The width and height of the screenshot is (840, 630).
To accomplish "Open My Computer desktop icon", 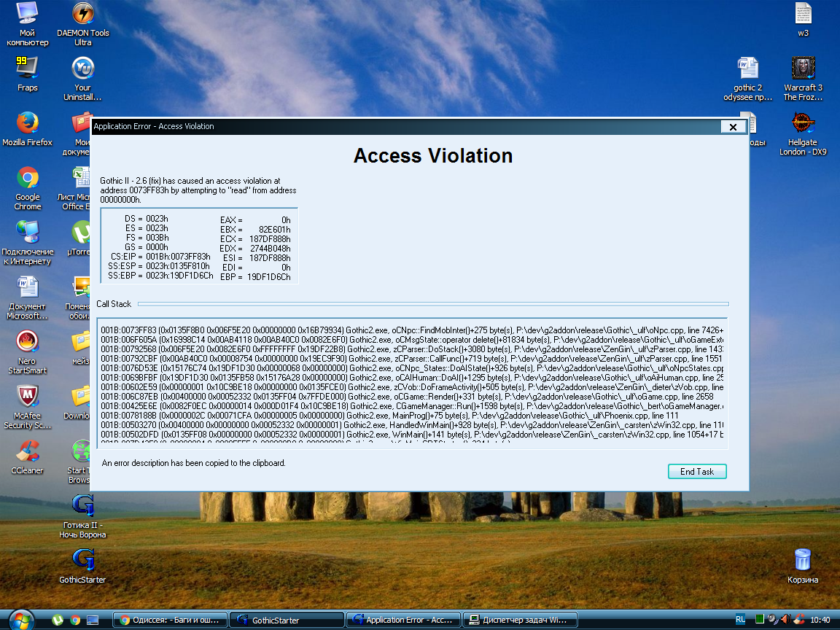I will coord(27,24).
